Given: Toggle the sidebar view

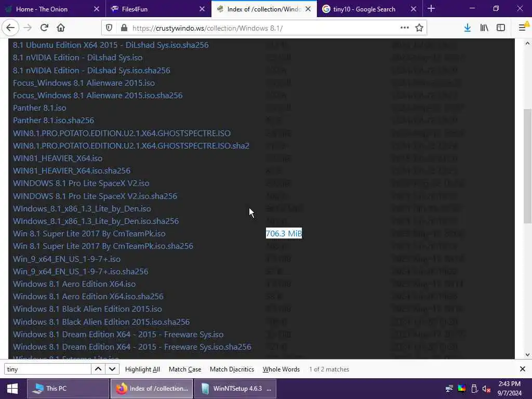Looking at the screenshot, I should (501, 28).
